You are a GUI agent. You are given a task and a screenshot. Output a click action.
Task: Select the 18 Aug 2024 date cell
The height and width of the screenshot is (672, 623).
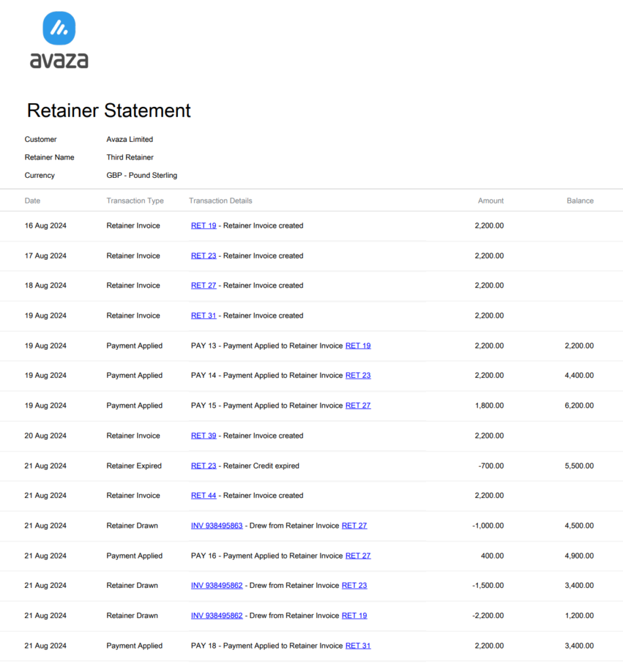coord(45,285)
